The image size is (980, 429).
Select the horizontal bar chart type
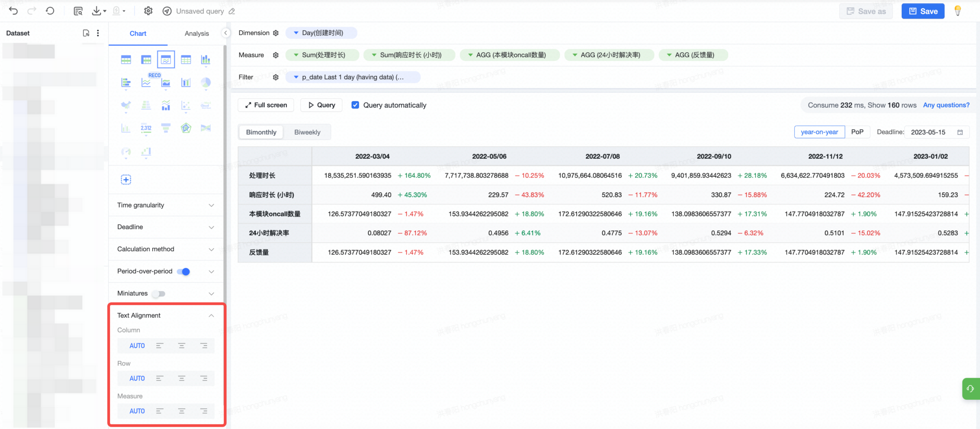click(126, 83)
